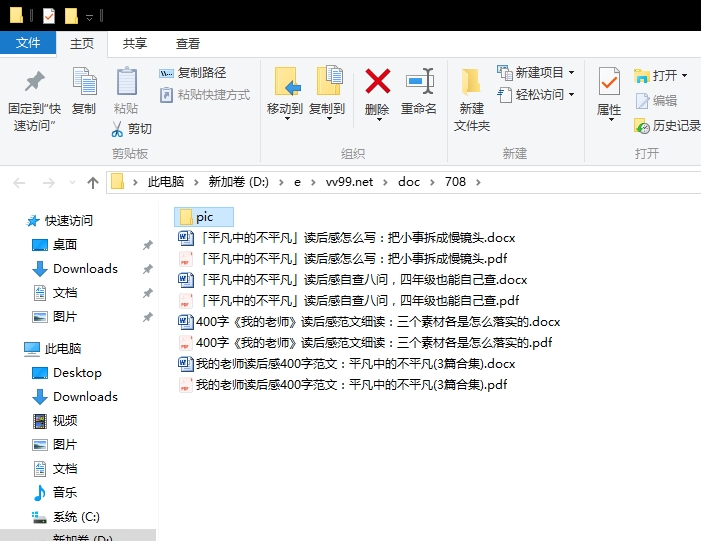Click the Back navigation arrow
Viewport: 701px width, 541px height.
pyautogui.click(x=19, y=182)
